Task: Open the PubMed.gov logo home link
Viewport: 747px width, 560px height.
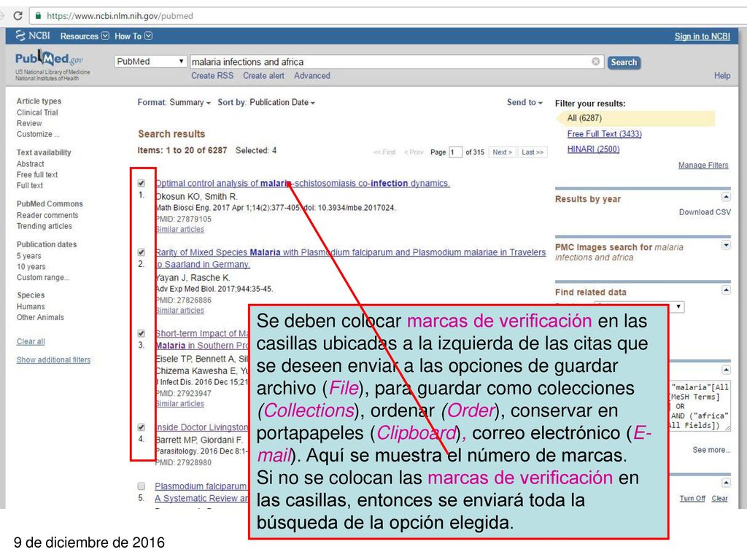Action: 49,59
